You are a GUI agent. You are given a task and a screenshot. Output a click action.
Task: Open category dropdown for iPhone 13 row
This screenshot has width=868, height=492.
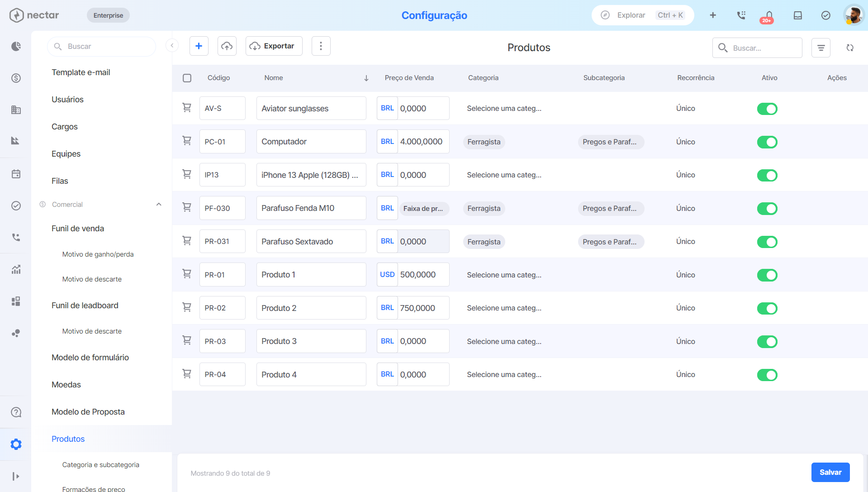tap(504, 175)
